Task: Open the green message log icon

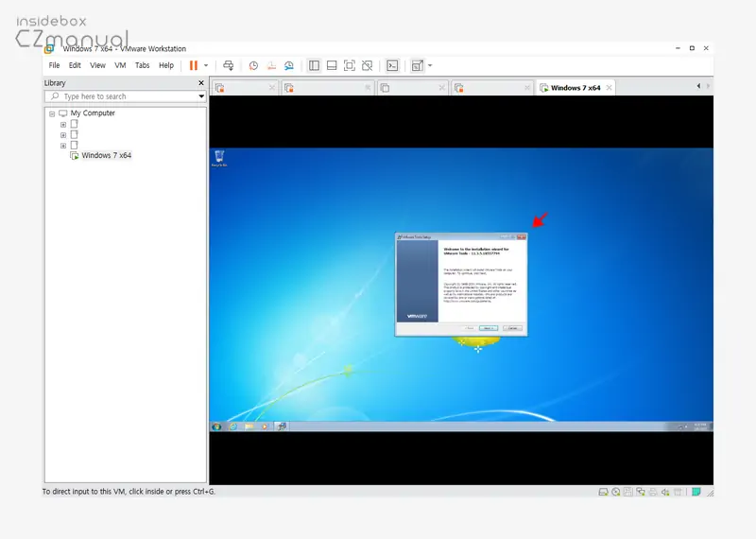Action: pos(696,492)
